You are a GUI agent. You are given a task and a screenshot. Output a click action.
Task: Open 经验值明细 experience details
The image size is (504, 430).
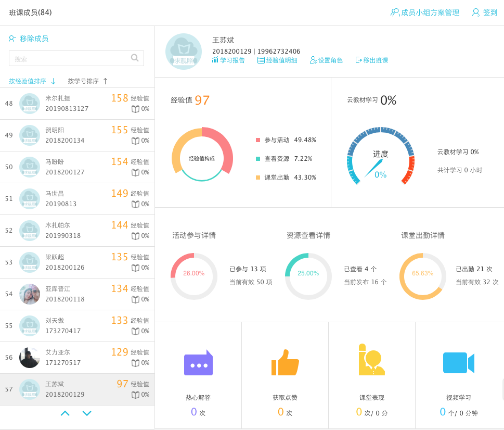[x=277, y=60]
